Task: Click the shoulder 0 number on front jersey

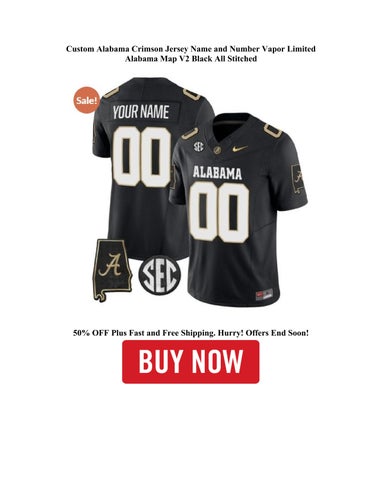Action: coord(273,130)
